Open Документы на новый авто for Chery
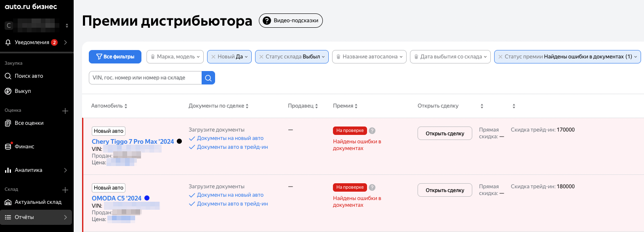This screenshot has width=644, height=232. [230, 138]
